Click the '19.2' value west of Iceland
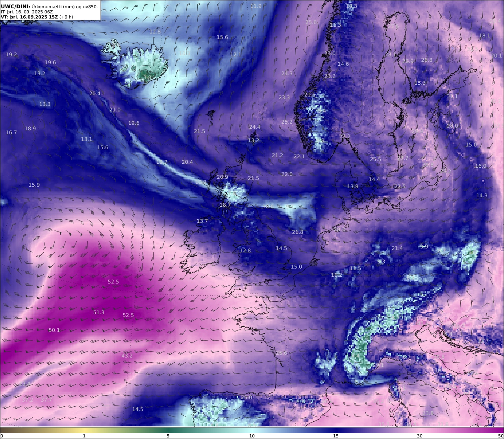 [x=11, y=55]
